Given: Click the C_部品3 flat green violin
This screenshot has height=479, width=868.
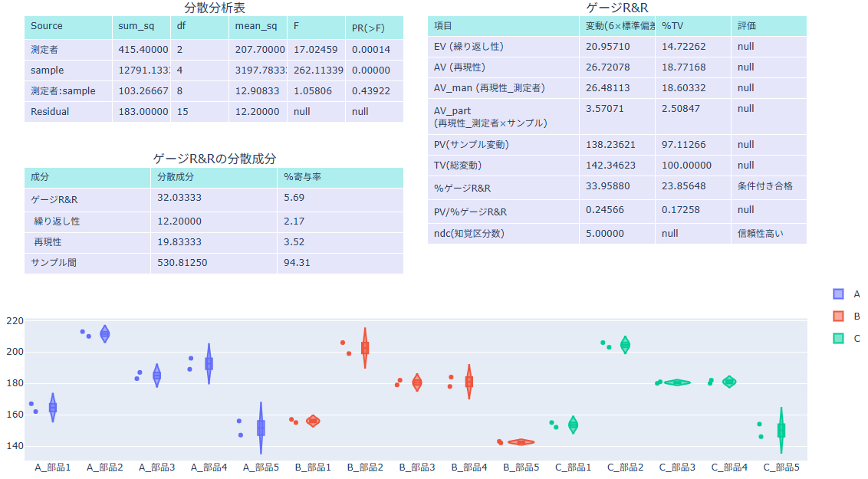Looking at the screenshot, I should pyautogui.click(x=677, y=382).
